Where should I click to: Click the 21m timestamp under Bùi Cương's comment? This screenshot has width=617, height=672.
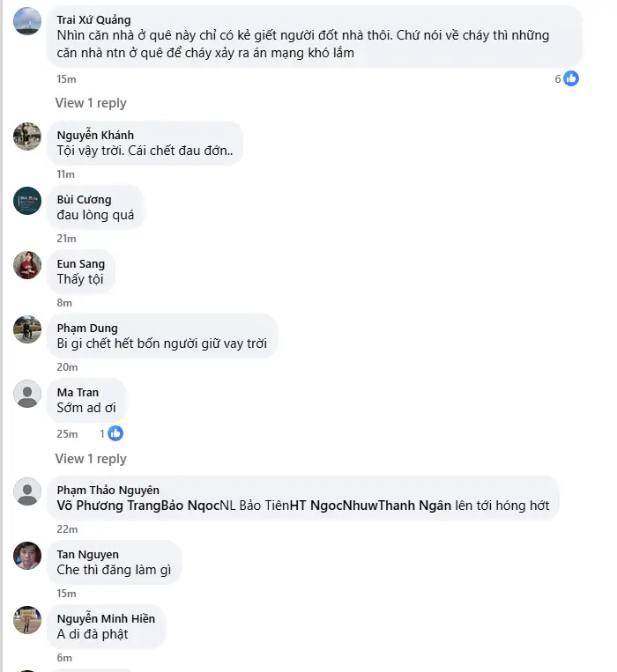tap(66, 239)
